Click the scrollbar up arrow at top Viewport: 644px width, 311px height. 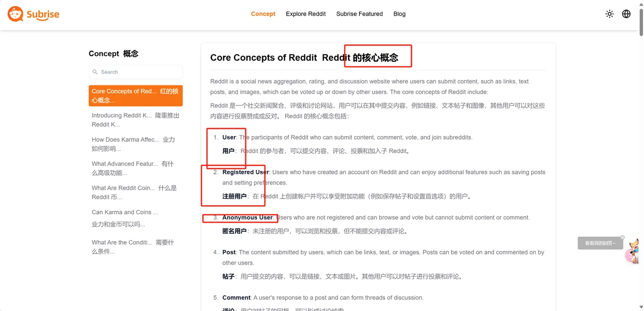click(641, 4)
